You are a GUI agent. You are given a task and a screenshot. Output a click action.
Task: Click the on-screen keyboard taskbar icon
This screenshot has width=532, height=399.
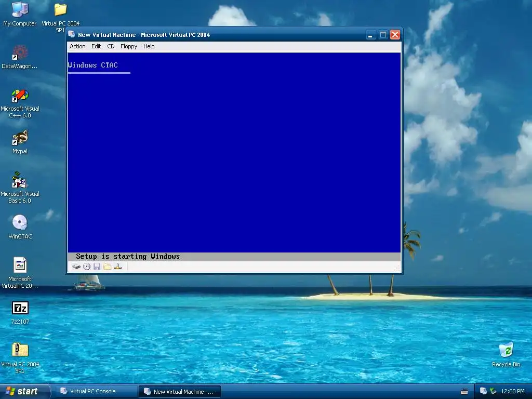click(464, 392)
